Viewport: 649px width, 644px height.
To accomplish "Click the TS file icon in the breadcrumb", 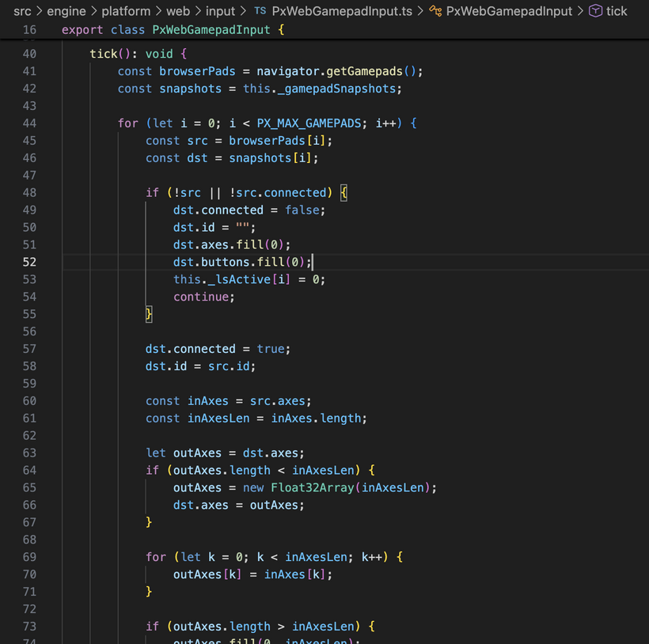I will (x=260, y=11).
